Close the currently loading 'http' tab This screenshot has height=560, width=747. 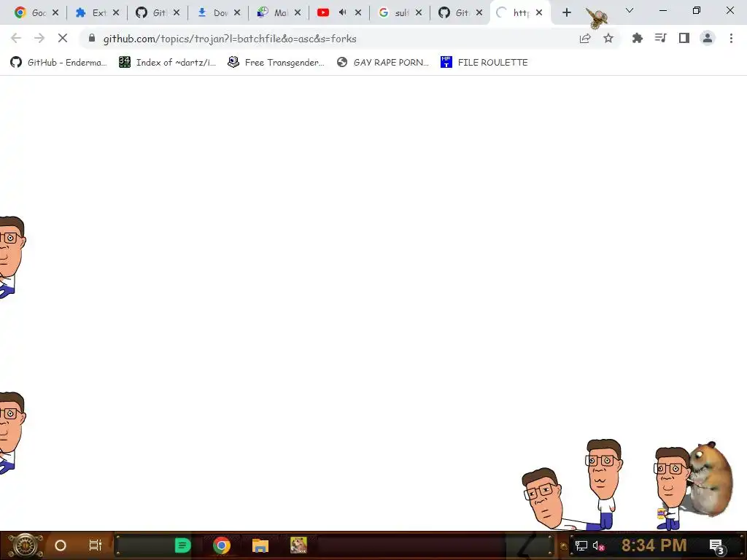click(539, 13)
